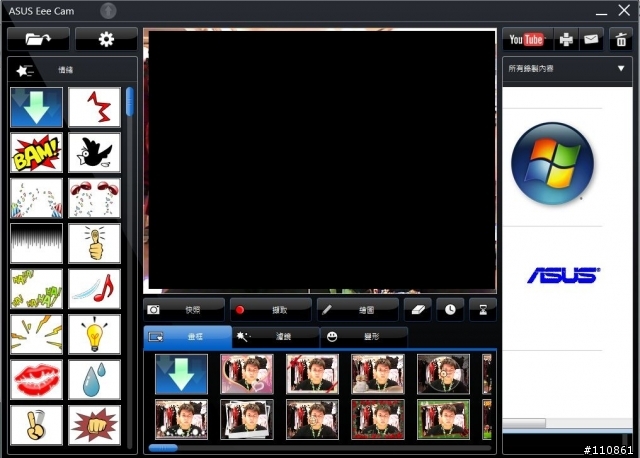Apply the dark circular vignette frame
The image size is (640, 458).
443,374
